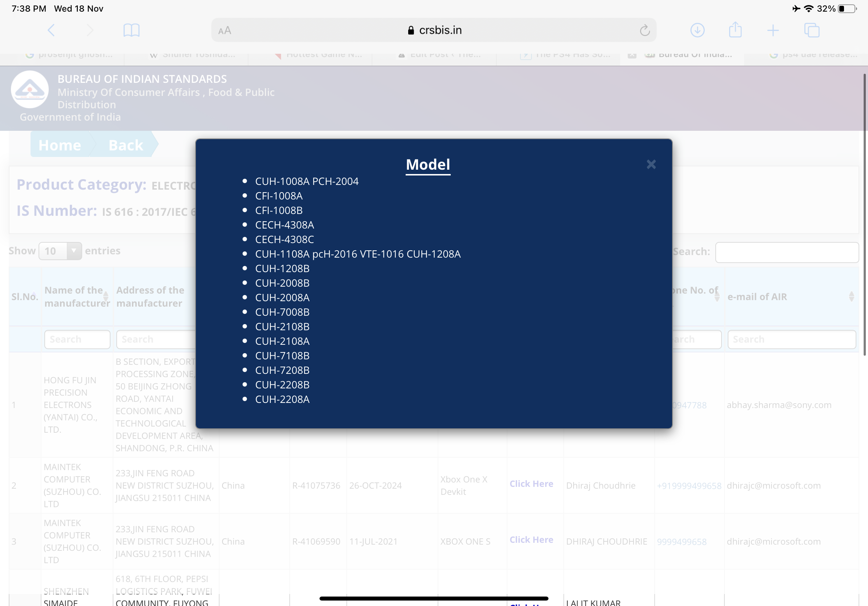Image resolution: width=868 pixels, height=606 pixels.
Task: Select model CUH-2208A in the list
Action: click(282, 399)
